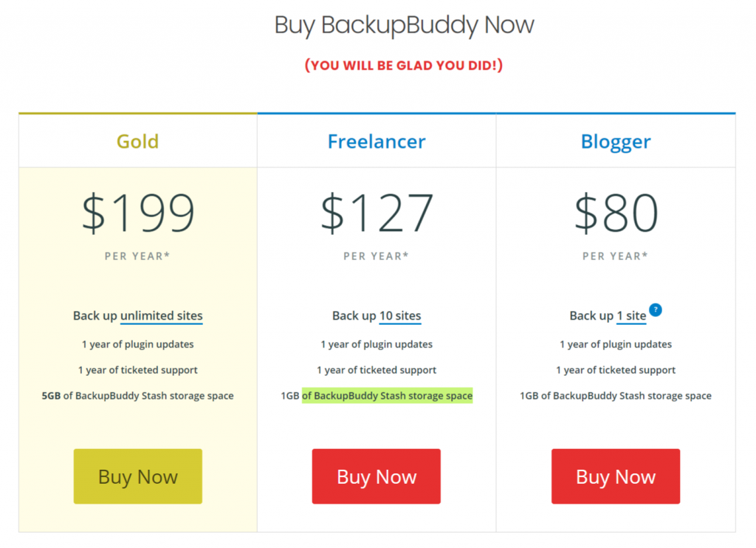Click 'PER YEAR*' under the Gold price
Screen dimensions: 756x548
pos(137,256)
